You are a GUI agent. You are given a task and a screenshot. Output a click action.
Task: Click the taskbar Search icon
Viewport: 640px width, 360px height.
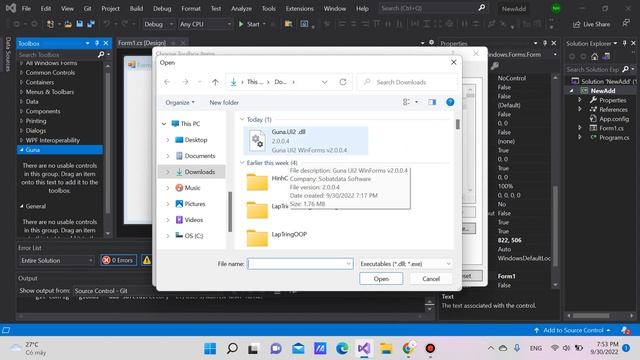click(x=232, y=348)
